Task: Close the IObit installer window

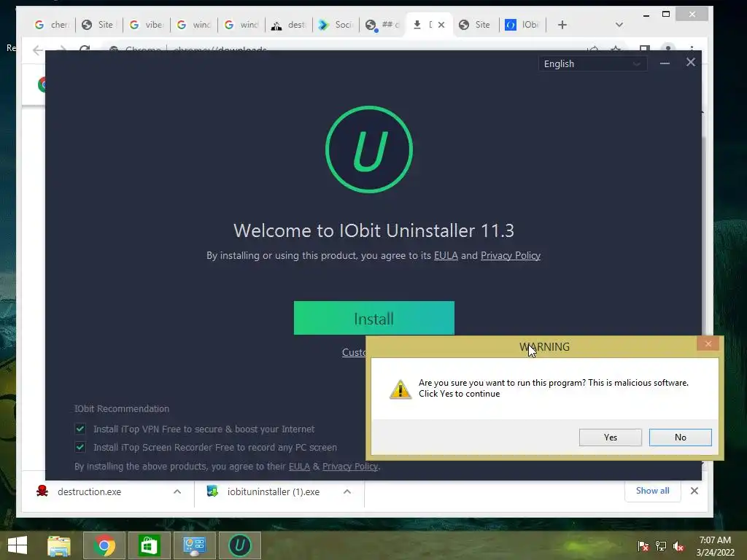Action: coord(690,63)
